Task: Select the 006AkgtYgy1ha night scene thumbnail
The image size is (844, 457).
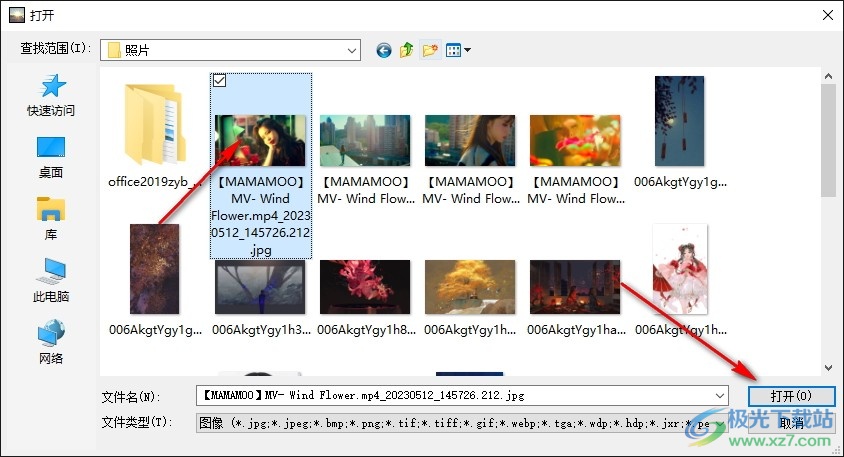Action: pyautogui.click(x=575, y=286)
